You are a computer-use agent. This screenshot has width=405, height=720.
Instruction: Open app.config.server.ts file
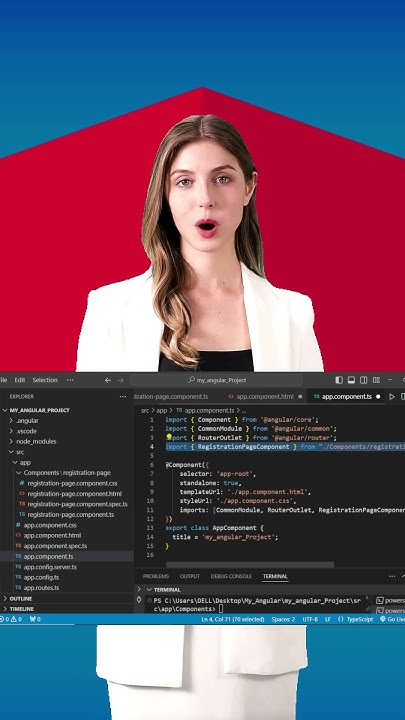click(67, 567)
